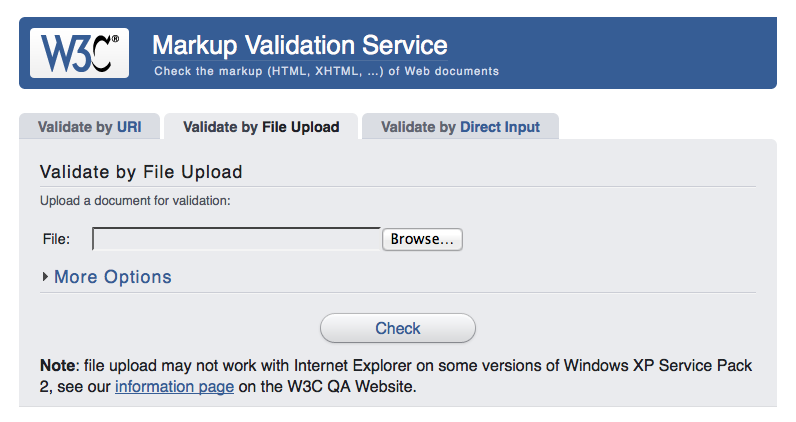This screenshot has width=796, height=422.
Task: Click the "Windows XP Service Pack" text
Action: [x=661, y=366]
